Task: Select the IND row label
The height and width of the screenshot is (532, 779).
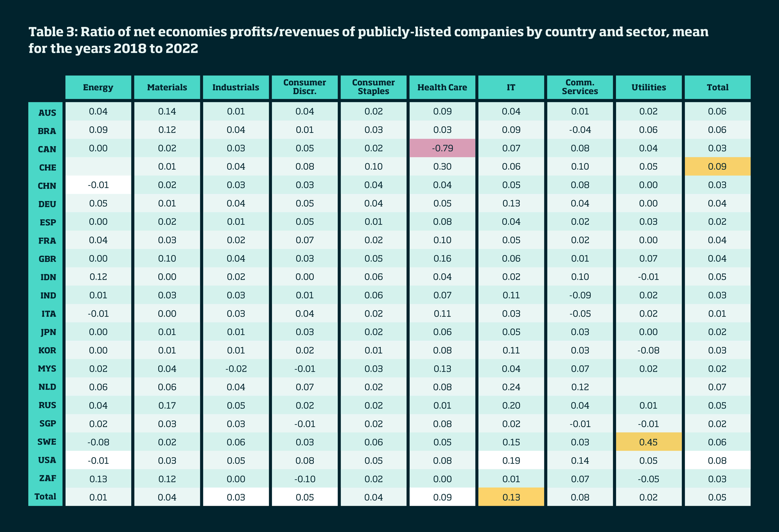Action: (48, 295)
